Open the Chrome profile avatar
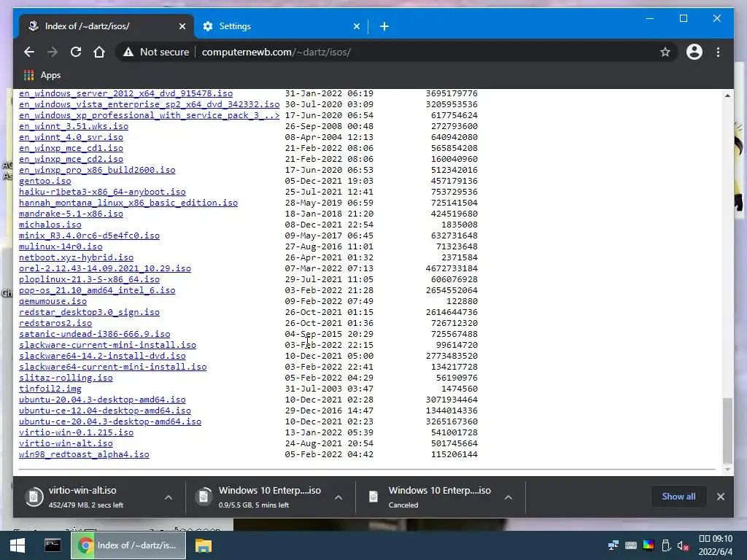The image size is (747, 560). point(694,52)
